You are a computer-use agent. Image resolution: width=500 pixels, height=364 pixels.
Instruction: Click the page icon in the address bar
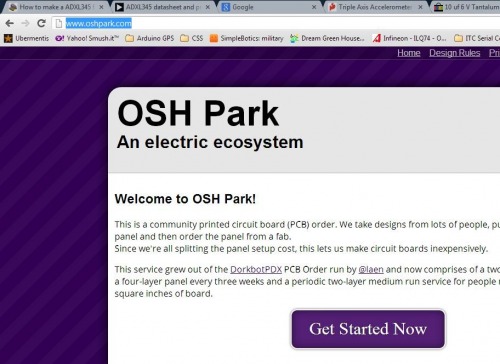pyautogui.click(x=59, y=24)
